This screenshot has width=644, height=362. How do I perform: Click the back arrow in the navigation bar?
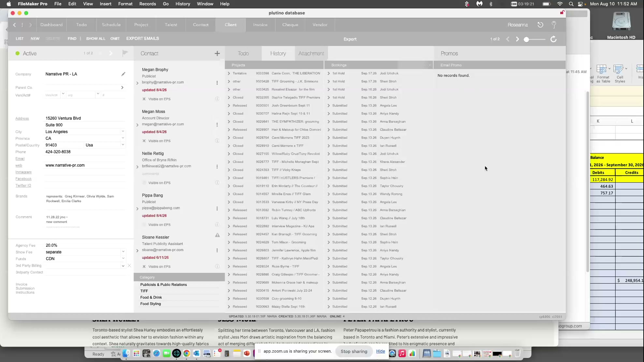14,25
